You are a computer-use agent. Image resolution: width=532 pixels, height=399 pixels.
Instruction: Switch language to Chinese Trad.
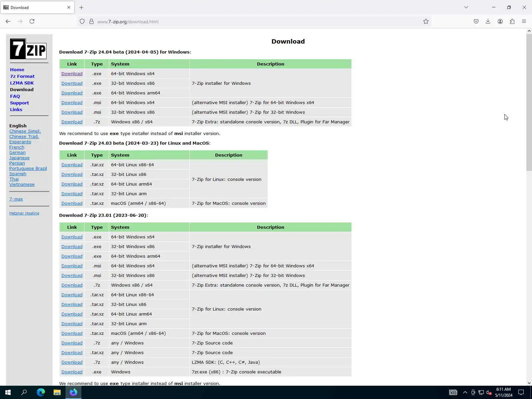tap(24, 136)
